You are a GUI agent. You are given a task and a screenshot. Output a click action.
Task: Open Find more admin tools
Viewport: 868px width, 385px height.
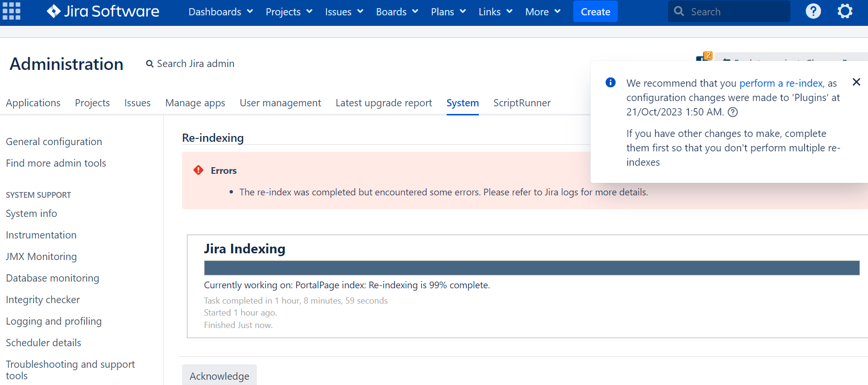(56, 163)
